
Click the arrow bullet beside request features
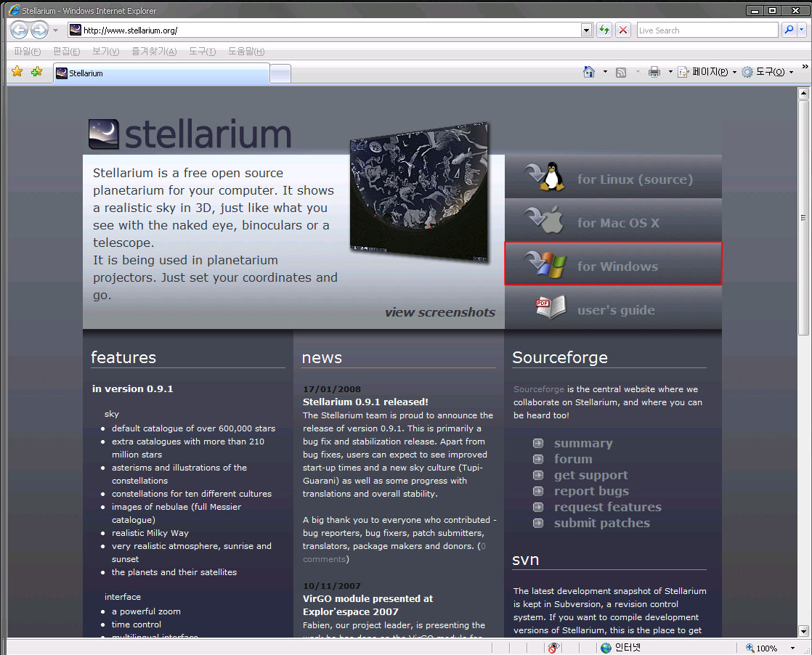pyautogui.click(x=539, y=508)
